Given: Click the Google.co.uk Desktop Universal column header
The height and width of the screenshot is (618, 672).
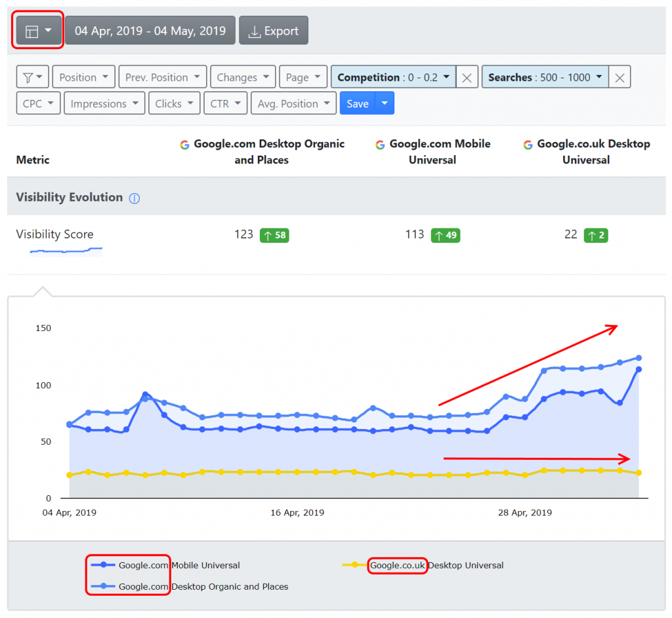Looking at the screenshot, I should click(586, 152).
